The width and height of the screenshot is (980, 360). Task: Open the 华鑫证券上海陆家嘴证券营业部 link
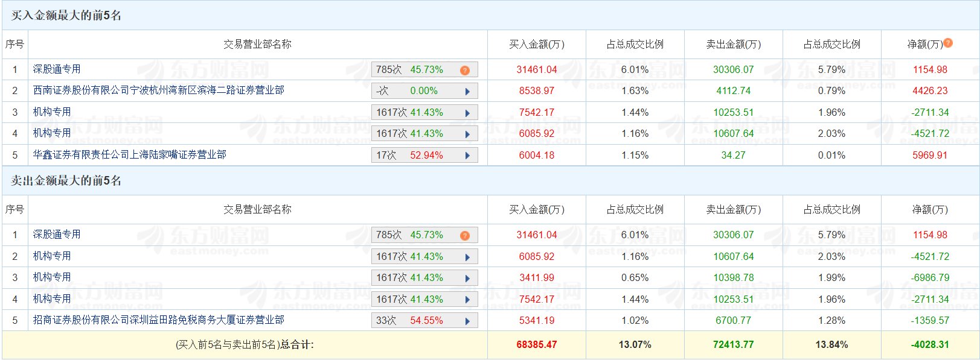(129, 155)
